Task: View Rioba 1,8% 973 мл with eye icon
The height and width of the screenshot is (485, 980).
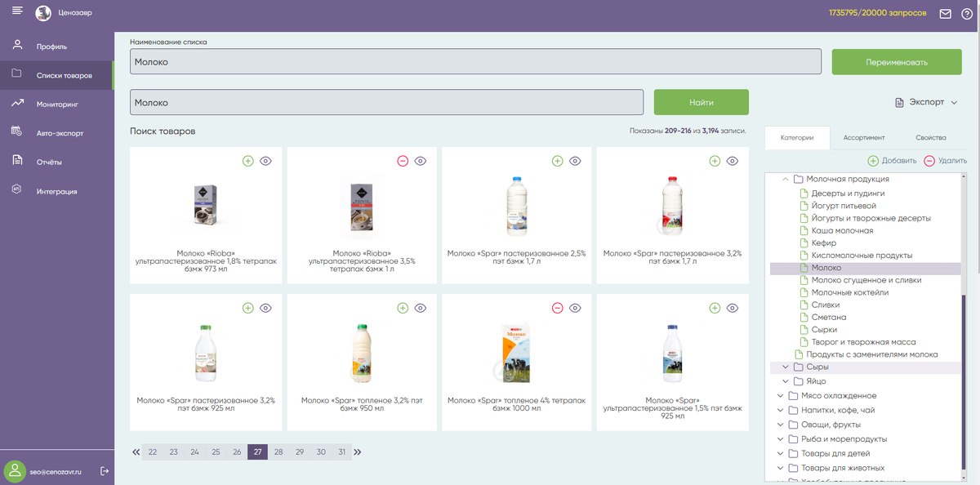Action: click(x=265, y=161)
